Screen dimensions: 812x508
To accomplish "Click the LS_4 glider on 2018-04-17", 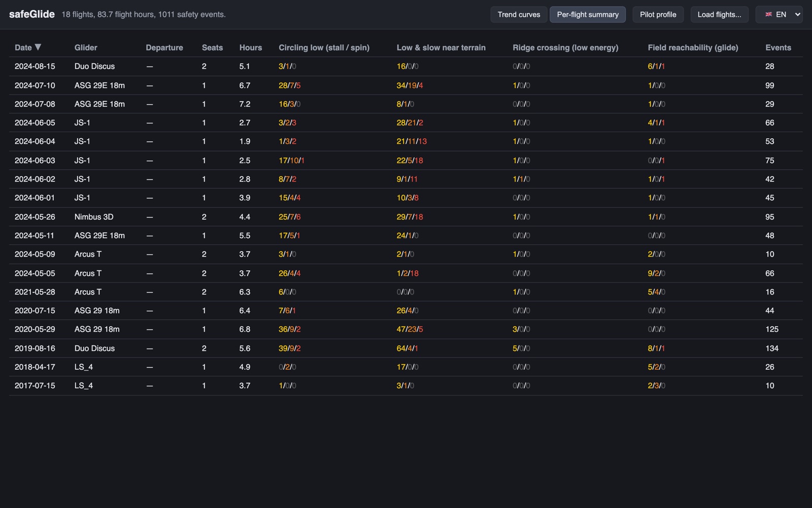I will click(x=84, y=367).
